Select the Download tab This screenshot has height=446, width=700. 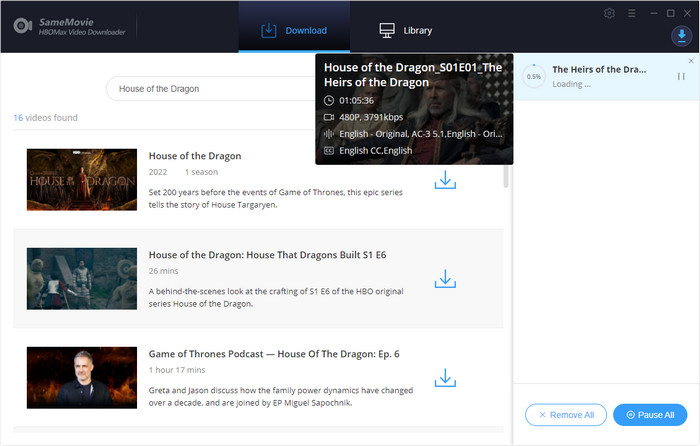[294, 30]
